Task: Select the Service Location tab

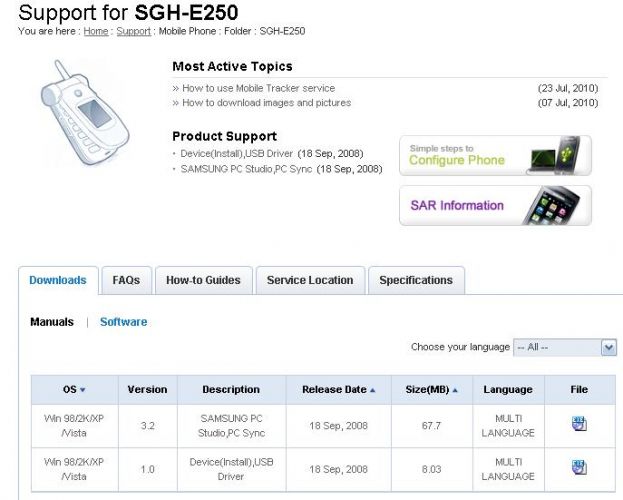Action: tap(310, 280)
